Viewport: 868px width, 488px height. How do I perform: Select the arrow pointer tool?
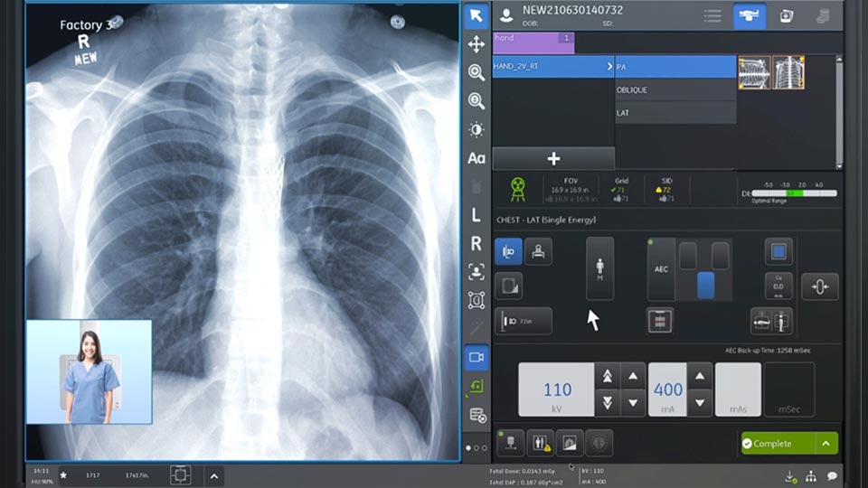476,15
